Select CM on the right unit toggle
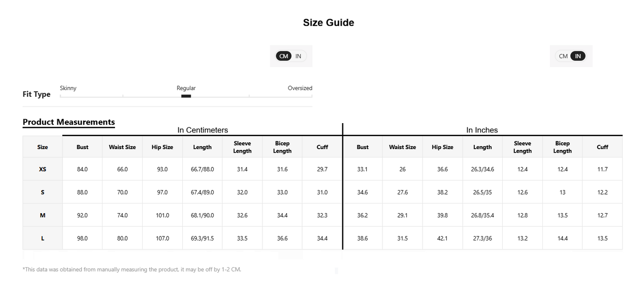The image size is (644, 294). (563, 56)
